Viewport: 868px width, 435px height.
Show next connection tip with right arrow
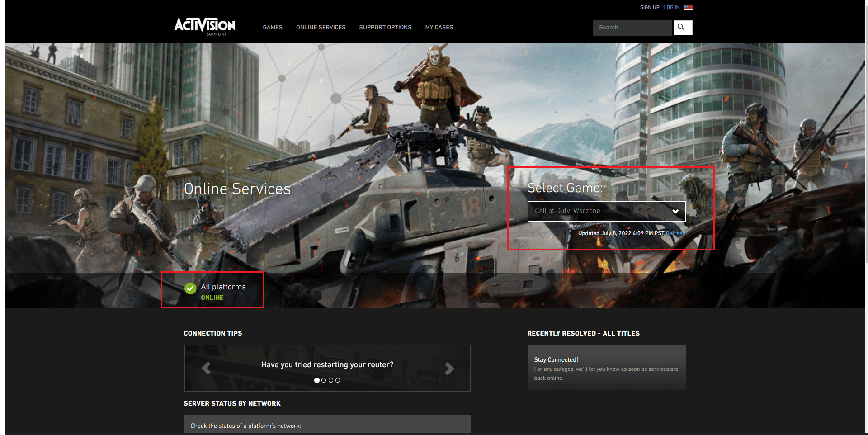pos(449,369)
